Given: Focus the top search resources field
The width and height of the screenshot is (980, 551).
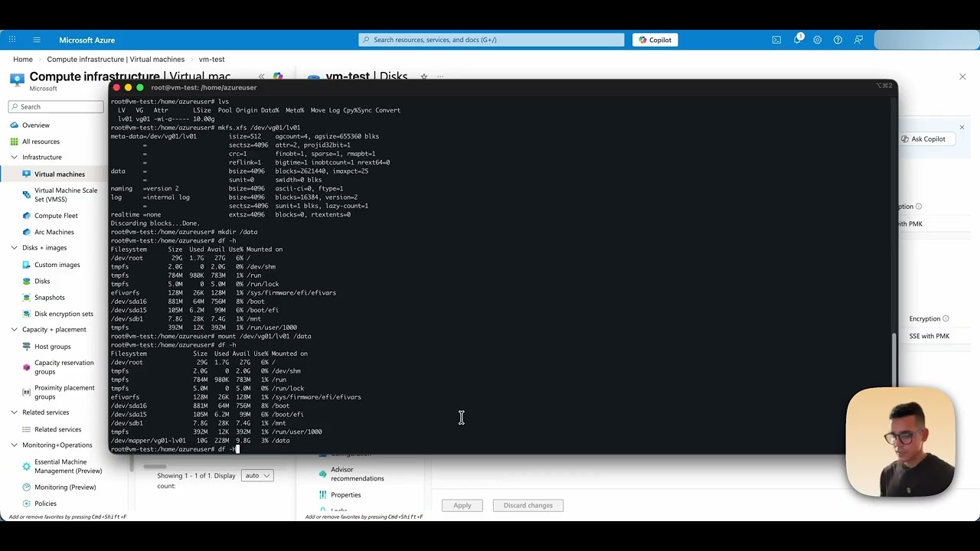Looking at the screenshot, I should click(x=492, y=40).
